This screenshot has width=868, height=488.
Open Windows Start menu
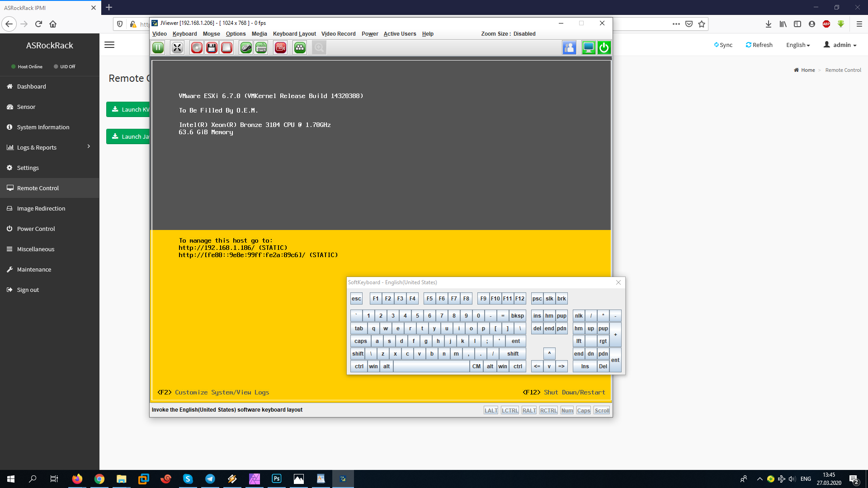(x=11, y=479)
